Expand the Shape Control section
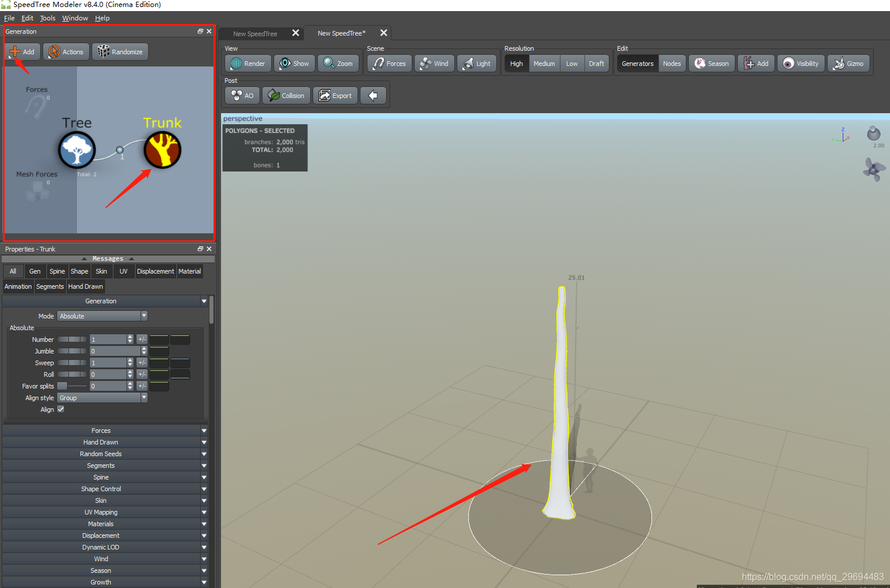This screenshot has height=588, width=890. tap(105, 489)
